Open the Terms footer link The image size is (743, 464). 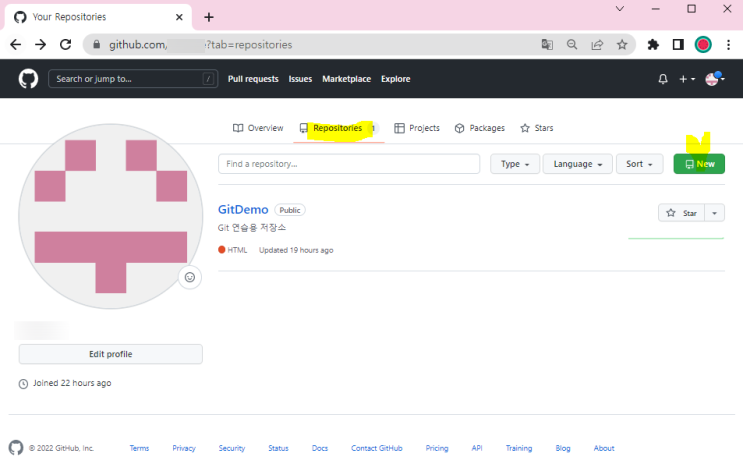pyautogui.click(x=139, y=448)
